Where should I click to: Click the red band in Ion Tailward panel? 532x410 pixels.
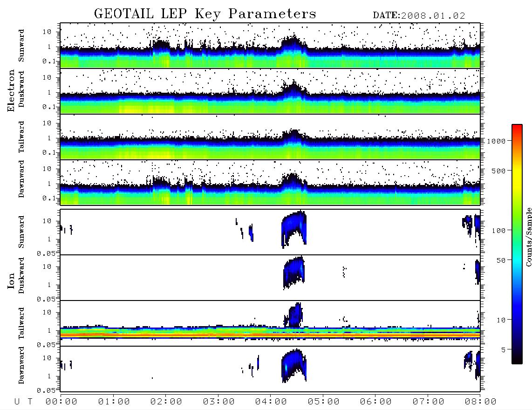point(270,335)
